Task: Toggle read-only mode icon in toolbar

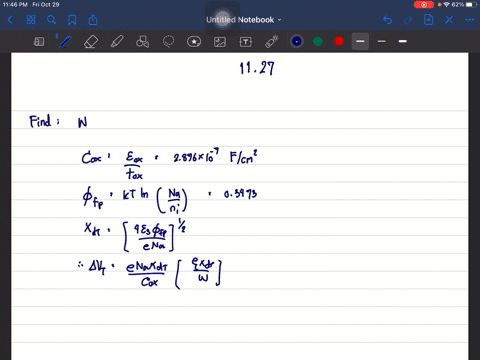Action: coord(39,42)
